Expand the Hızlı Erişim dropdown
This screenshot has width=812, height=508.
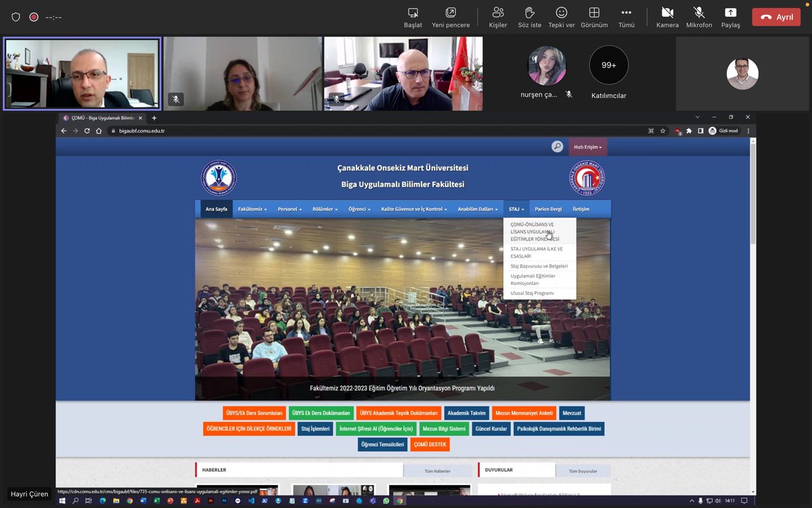(588, 147)
